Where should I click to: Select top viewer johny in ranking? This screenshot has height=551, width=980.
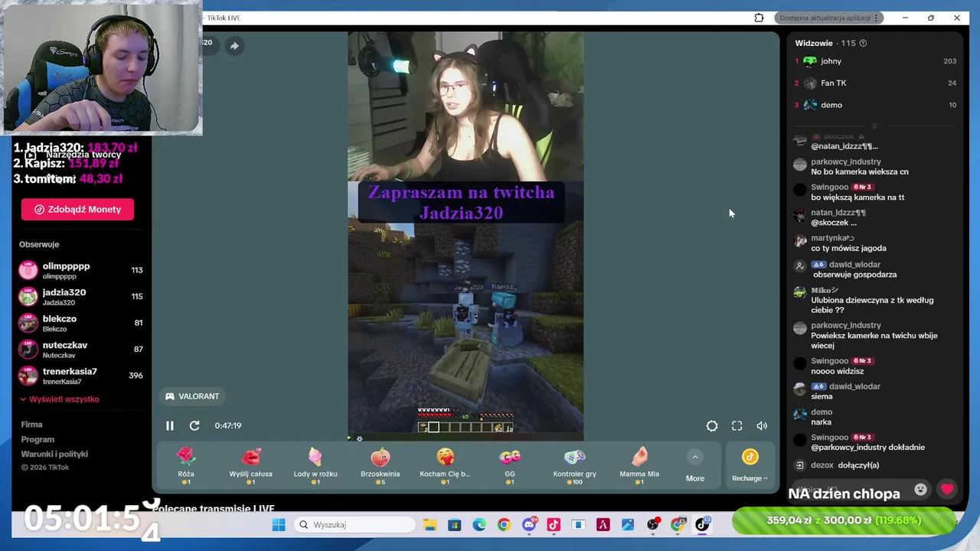coord(875,61)
